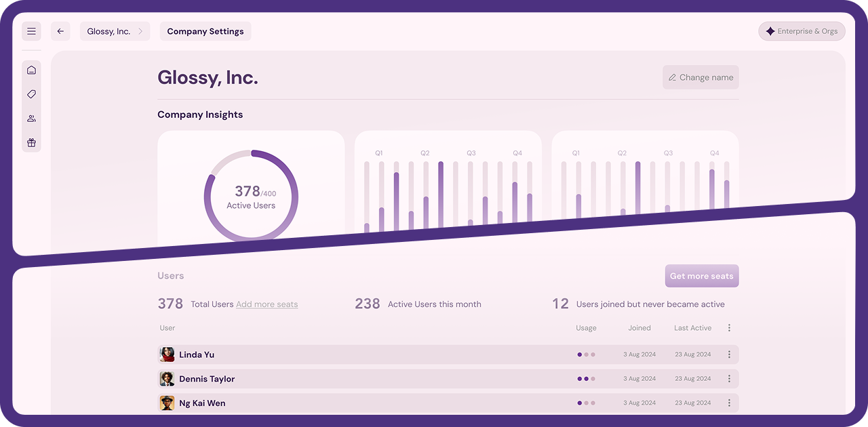Select the Company Settings tab
Image resolution: width=868 pixels, height=427 pixels.
205,31
